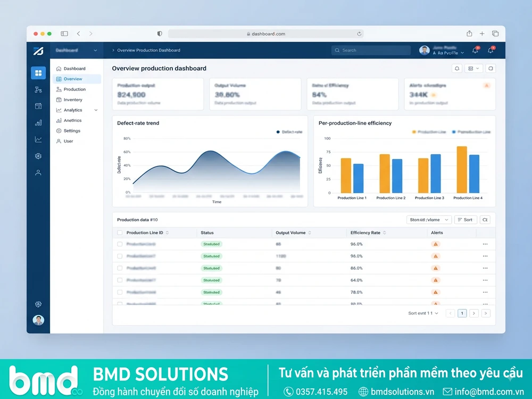The height and width of the screenshot is (399, 532).
Task: Check the row with 86.0% efficiency
Action: pos(119,268)
